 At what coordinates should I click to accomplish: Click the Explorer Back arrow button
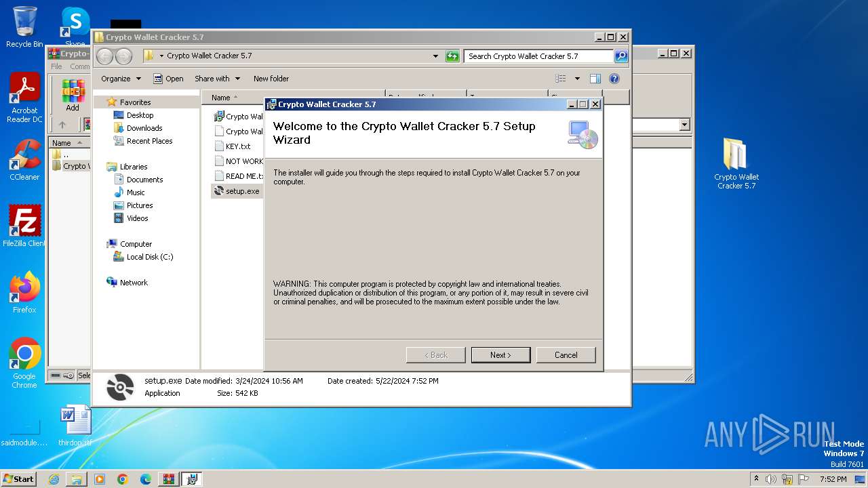(104, 56)
